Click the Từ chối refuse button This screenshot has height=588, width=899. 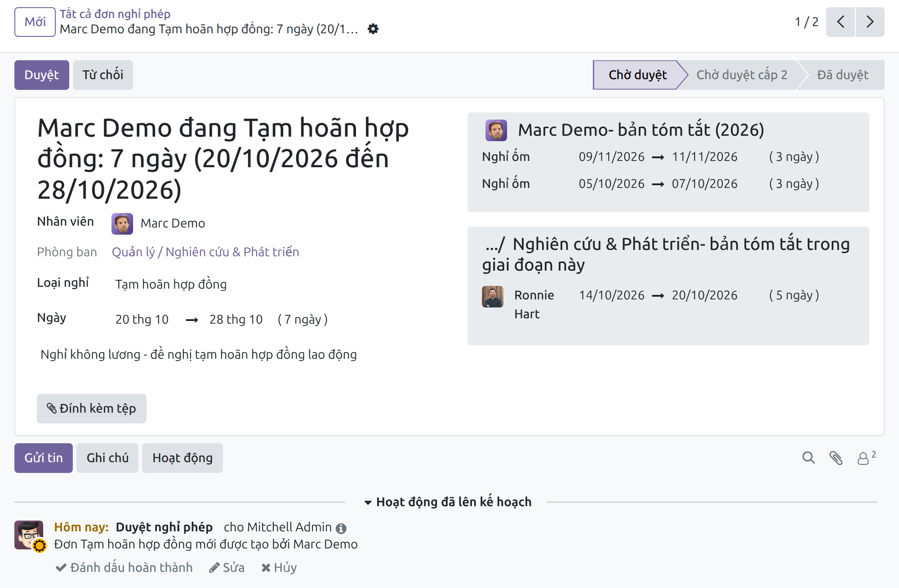[103, 75]
